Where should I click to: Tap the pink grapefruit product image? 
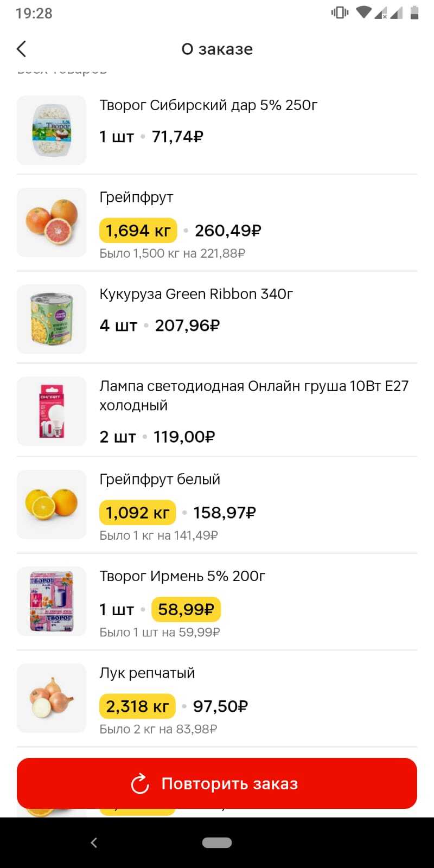pyautogui.click(x=52, y=222)
